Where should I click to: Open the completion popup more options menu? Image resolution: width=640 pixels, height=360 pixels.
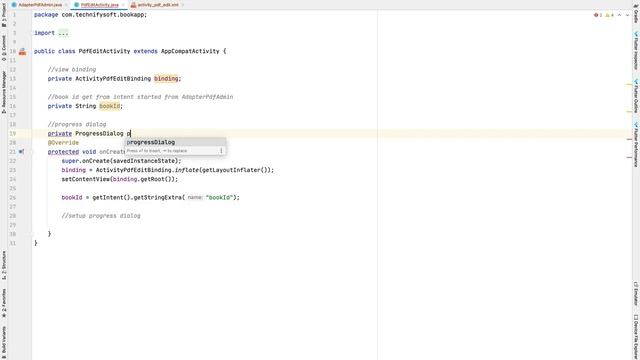point(221,151)
